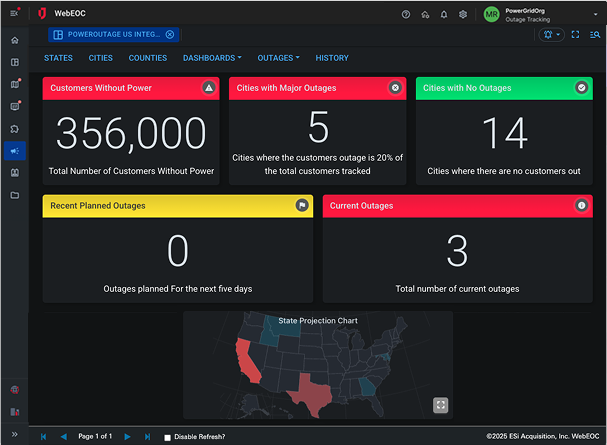Open the DASHBOARDS dropdown menu
Screen dimensions: 607x445
pos(212,58)
